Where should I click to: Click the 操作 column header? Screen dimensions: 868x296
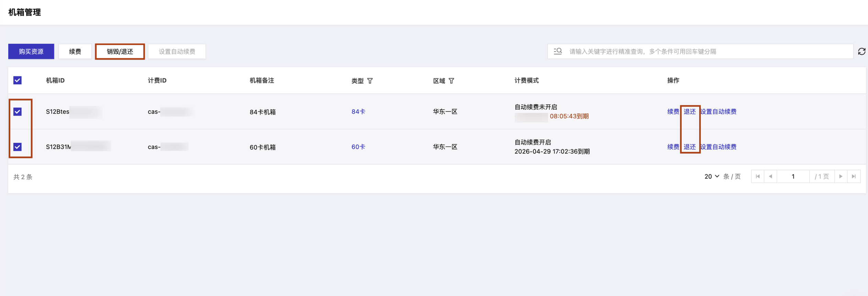click(x=673, y=81)
